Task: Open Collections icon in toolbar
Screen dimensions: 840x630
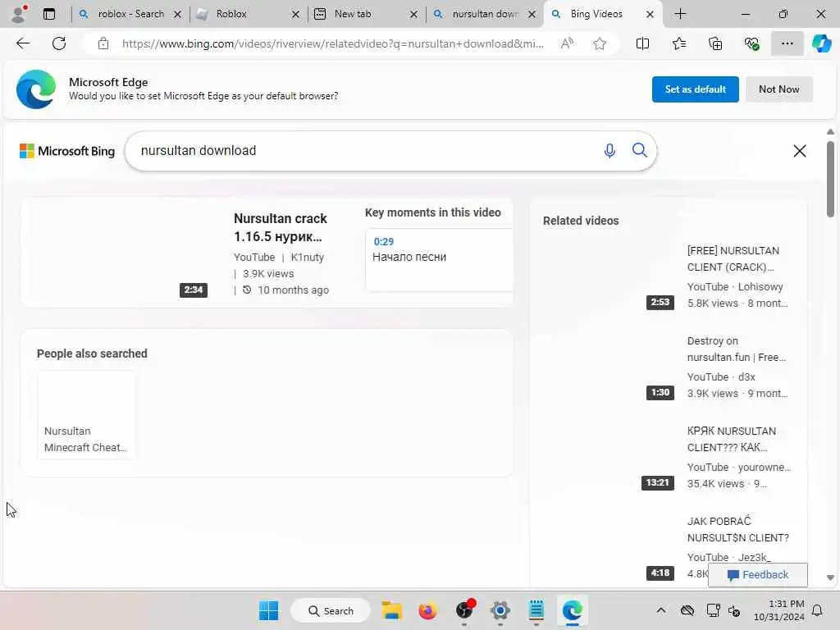Action: pyautogui.click(x=715, y=43)
